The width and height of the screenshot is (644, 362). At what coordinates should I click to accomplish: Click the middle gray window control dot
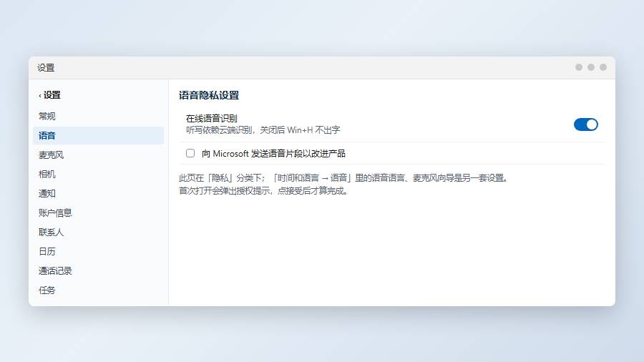pos(590,67)
